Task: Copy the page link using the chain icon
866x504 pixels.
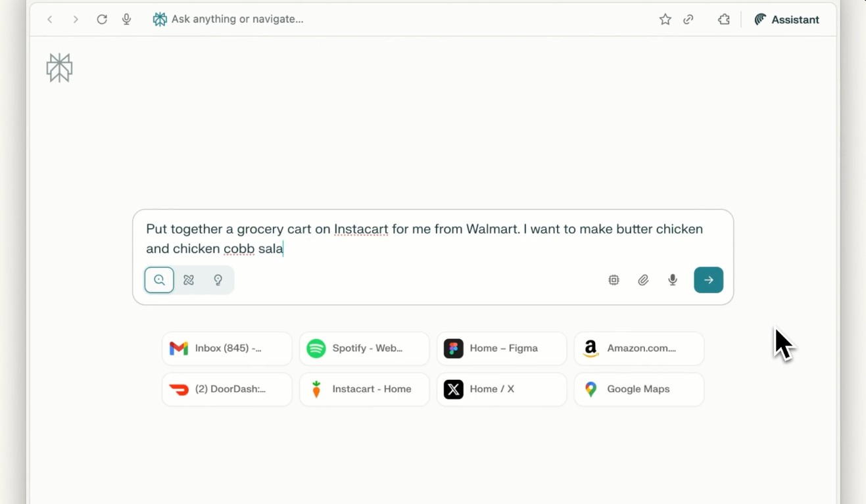Action: [688, 20]
